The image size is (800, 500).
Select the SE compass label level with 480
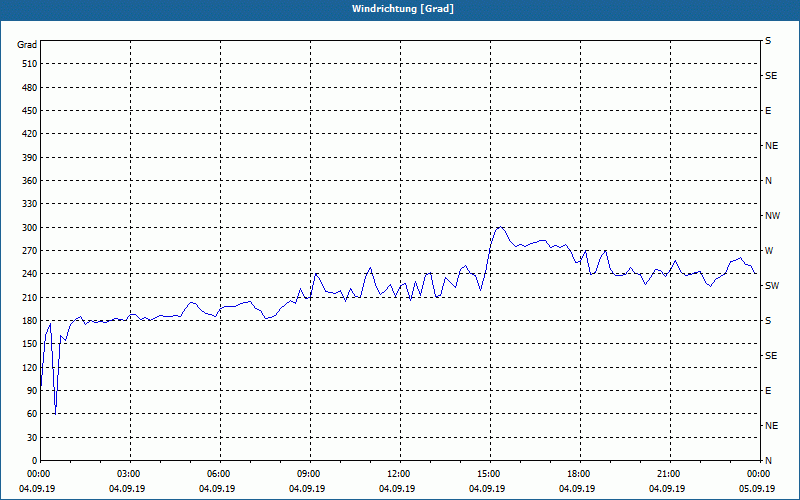click(x=771, y=76)
